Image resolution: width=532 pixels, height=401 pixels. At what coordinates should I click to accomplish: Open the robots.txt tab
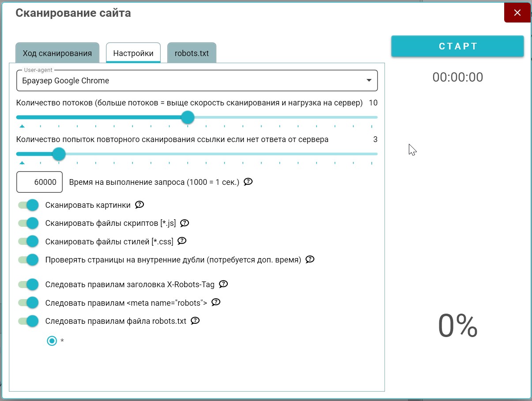click(192, 53)
